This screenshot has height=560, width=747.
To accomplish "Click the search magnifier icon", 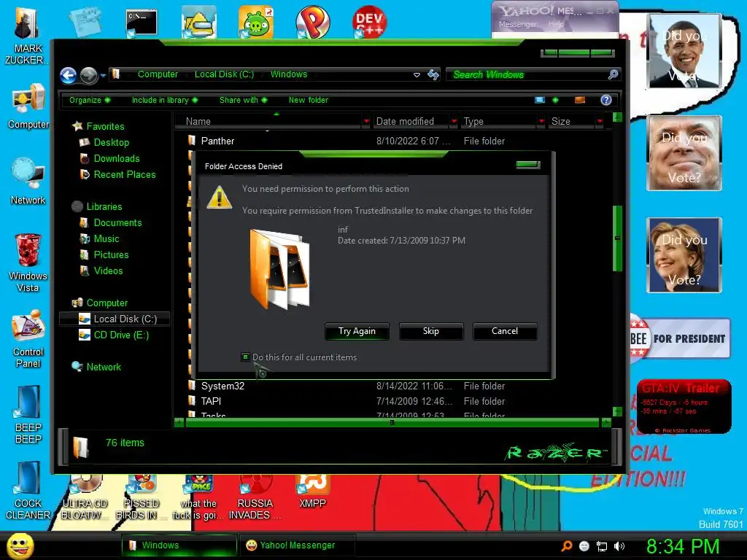I will point(613,74).
